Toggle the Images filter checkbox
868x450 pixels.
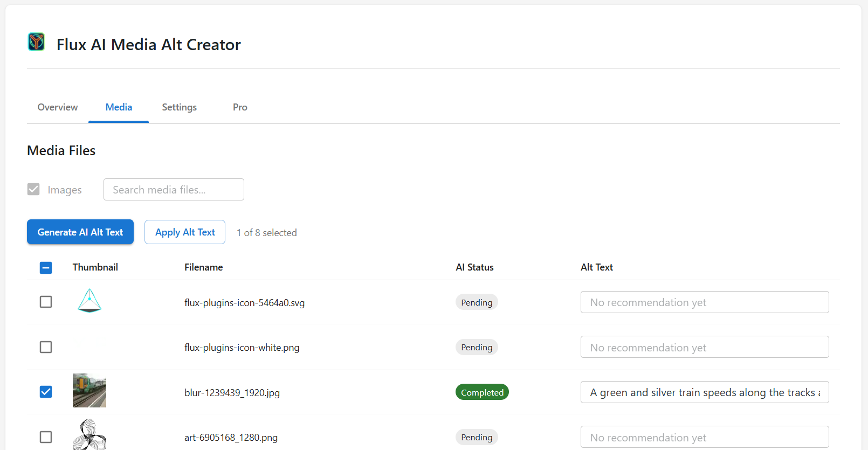(33, 189)
